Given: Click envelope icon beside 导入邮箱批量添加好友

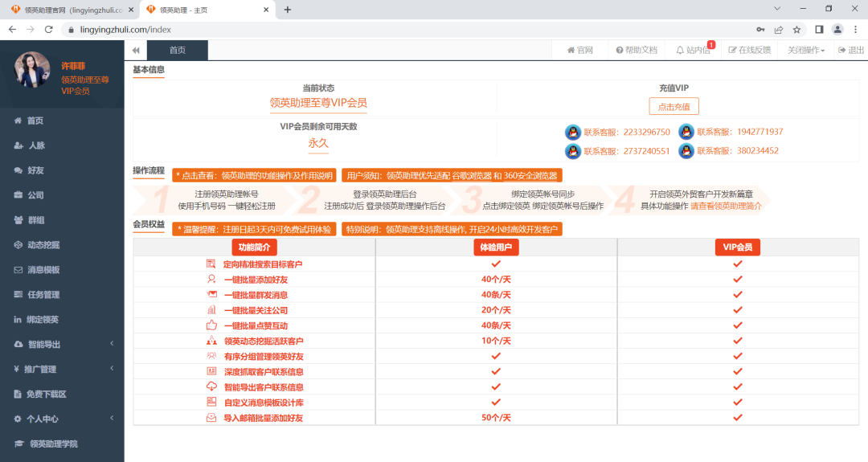Looking at the screenshot, I should [211, 418].
